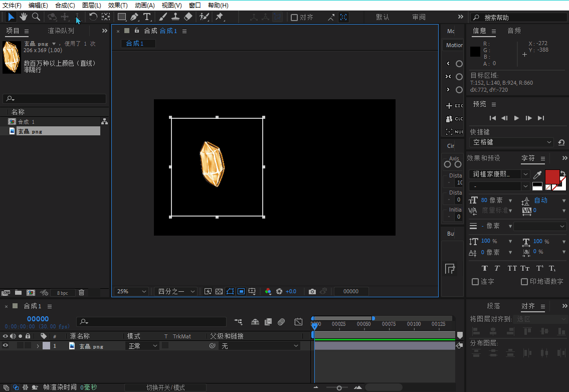Open the 效果(T) menu

pos(118,5)
